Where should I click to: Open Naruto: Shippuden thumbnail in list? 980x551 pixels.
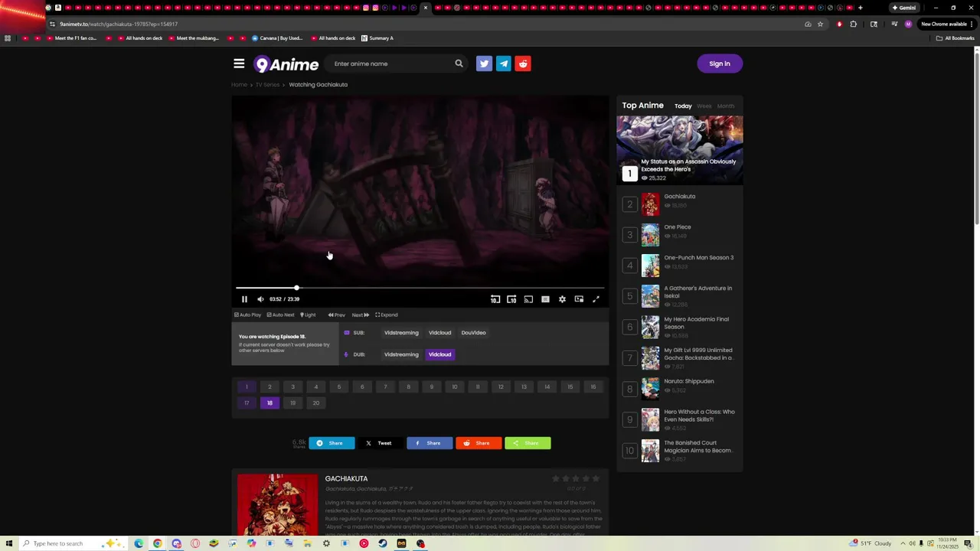click(x=650, y=389)
